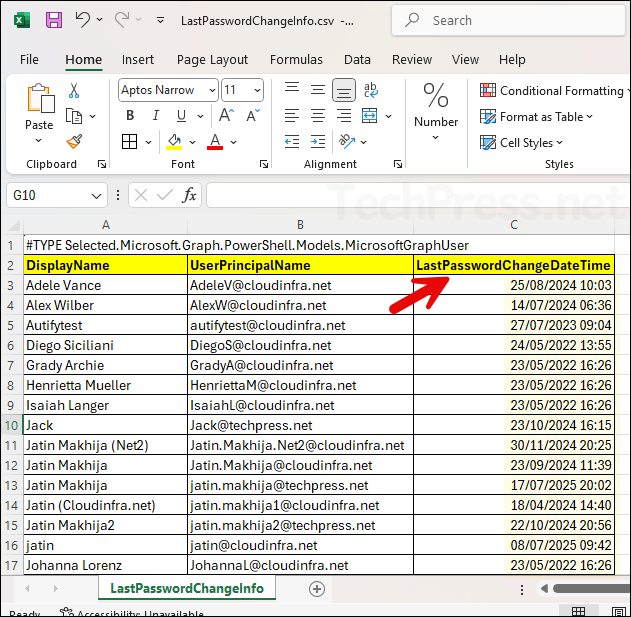Click the Cut scissors icon
Image resolution: width=631 pixels, height=617 pixels.
coord(74,91)
